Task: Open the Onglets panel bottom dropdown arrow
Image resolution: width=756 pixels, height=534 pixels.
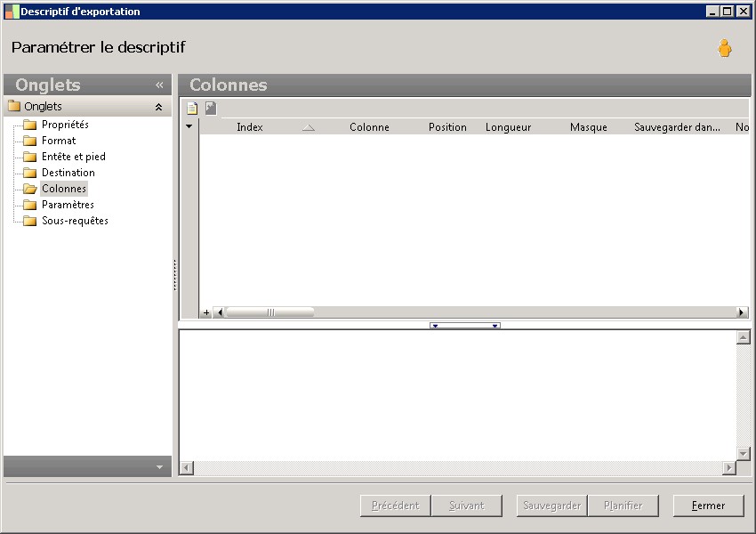Action: [x=159, y=467]
